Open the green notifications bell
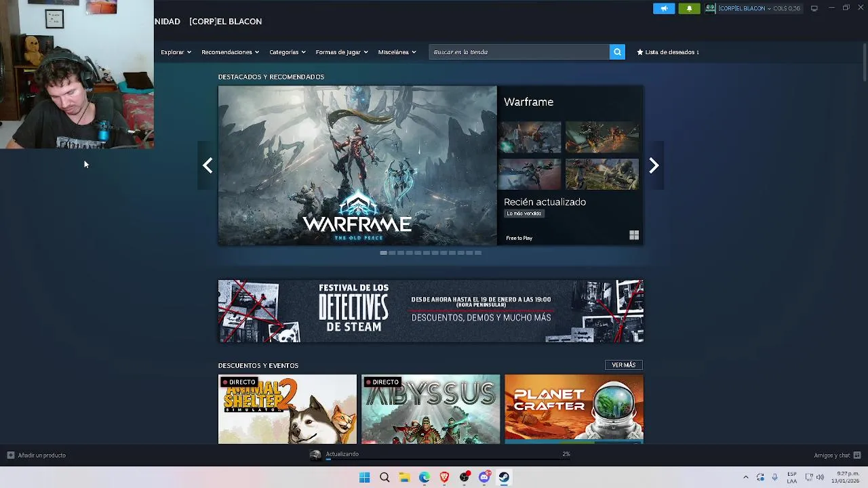Image resolution: width=868 pixels, height=488 pixels. tap(689, 8)
